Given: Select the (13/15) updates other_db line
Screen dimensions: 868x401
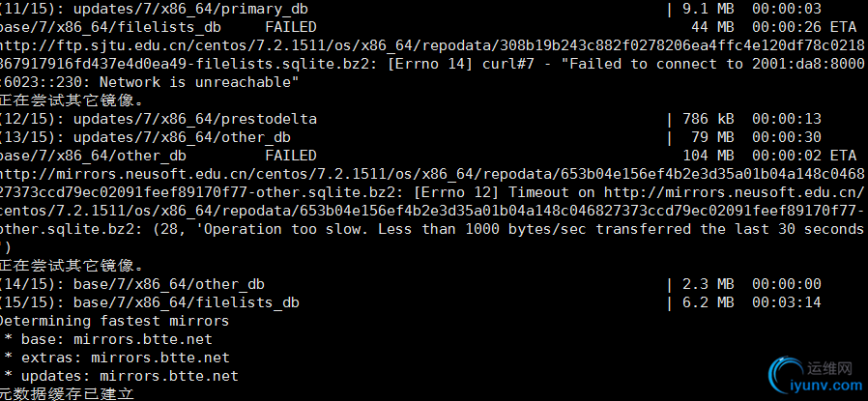Looking at the screenshot, I should point(411,137).
